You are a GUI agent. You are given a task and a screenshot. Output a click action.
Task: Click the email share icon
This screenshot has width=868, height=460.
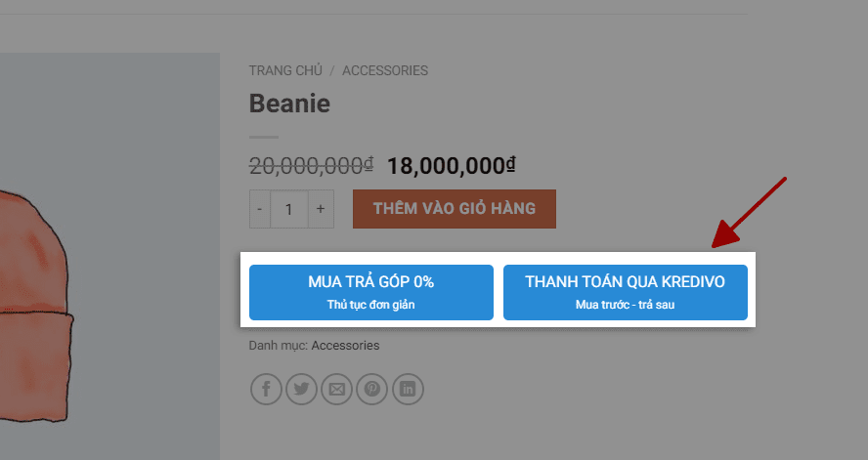pos(337,390)
